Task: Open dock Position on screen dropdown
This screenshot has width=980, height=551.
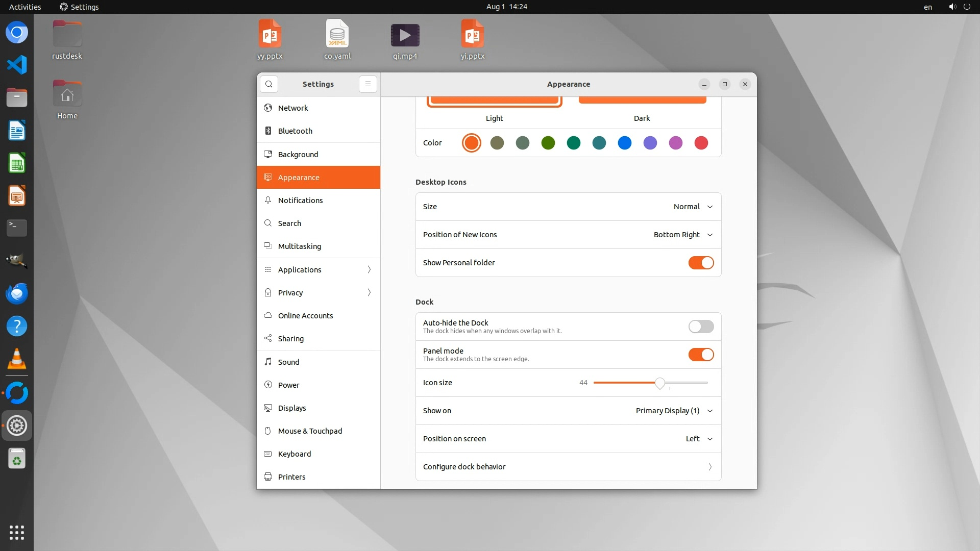Action: click(698, 439)
